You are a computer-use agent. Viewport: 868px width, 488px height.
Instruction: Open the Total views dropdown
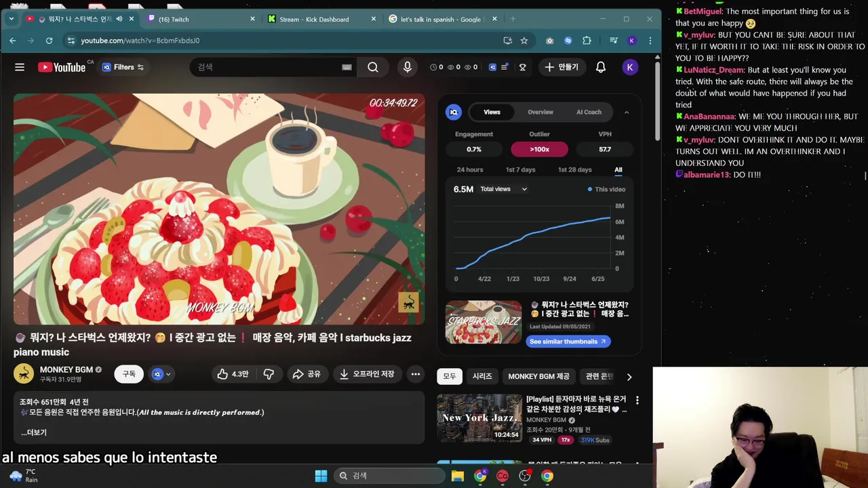tap(504, 189)
